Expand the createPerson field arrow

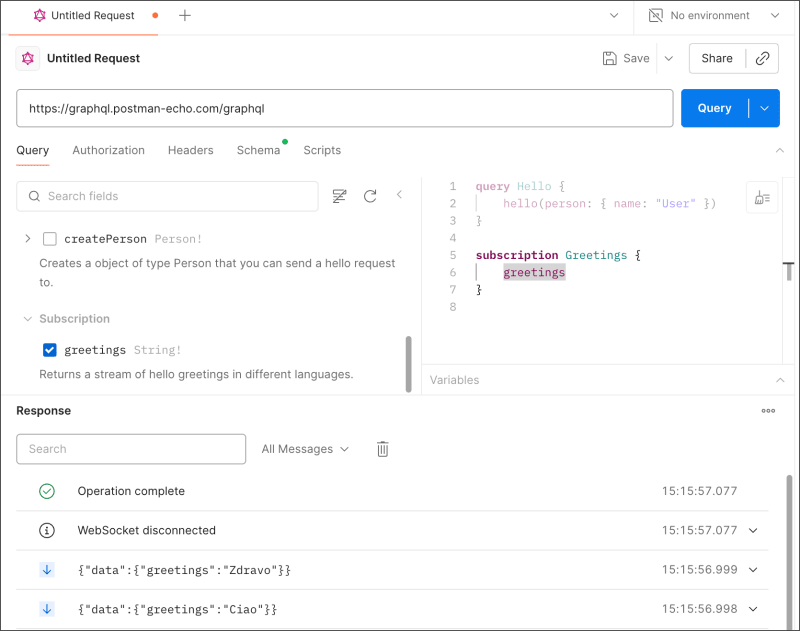(27, 239)
